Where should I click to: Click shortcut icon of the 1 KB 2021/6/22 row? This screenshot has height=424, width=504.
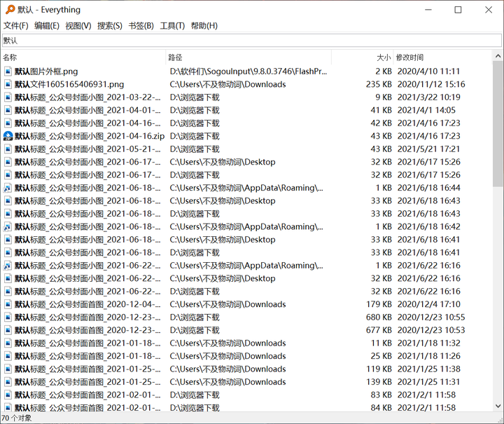click(8, 266)
